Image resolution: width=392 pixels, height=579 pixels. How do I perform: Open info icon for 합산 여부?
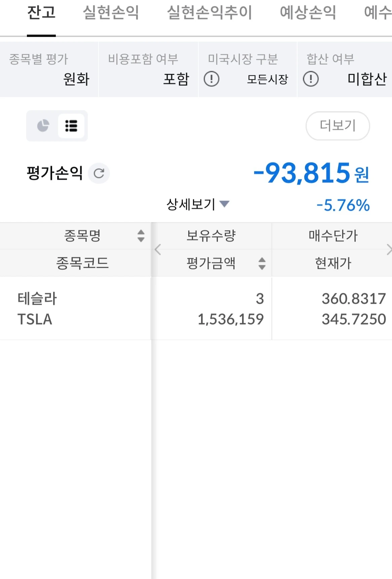311,79
